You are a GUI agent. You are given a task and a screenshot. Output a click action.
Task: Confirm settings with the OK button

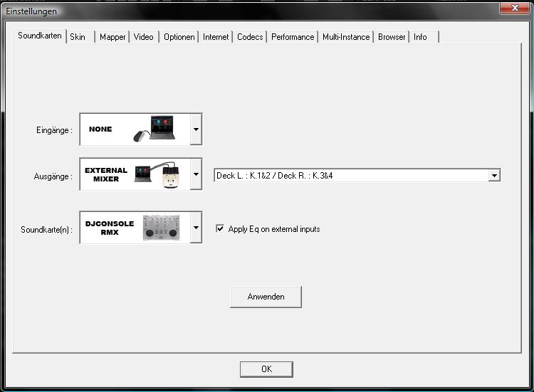(266, 369)
